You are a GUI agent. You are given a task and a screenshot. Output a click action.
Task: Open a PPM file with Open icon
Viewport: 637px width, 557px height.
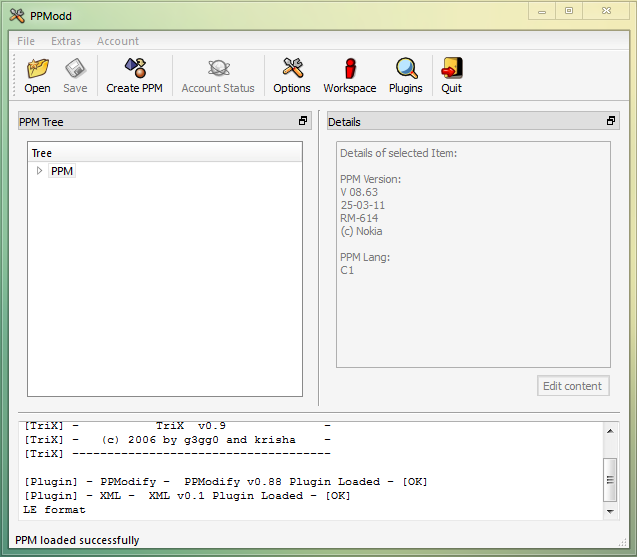[x=37, y=68]
